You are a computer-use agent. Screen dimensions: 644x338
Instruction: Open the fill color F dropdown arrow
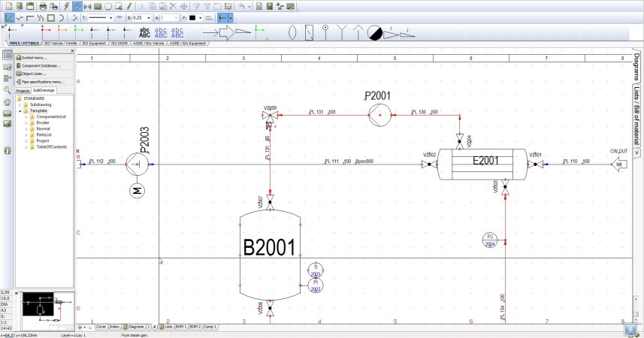tap(200, 18)
